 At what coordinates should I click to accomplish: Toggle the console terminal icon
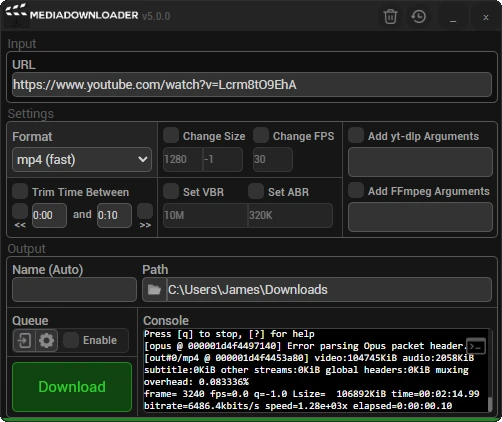coord(476,346)
